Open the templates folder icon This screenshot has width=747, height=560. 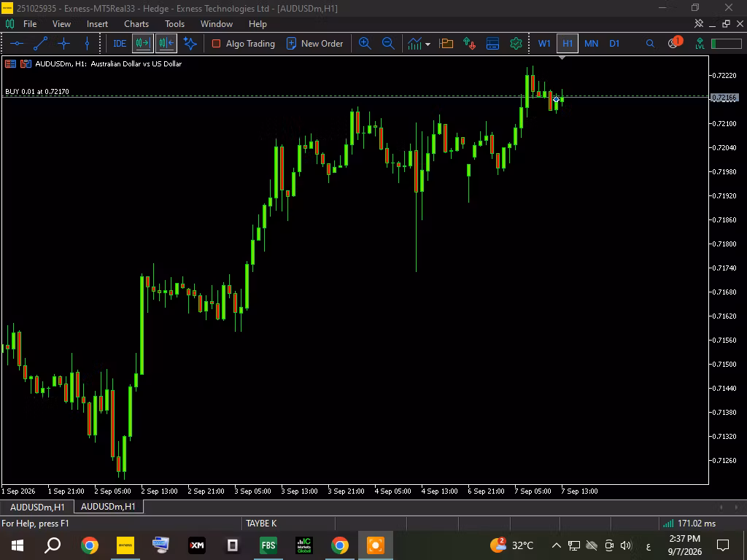[446, 43]
